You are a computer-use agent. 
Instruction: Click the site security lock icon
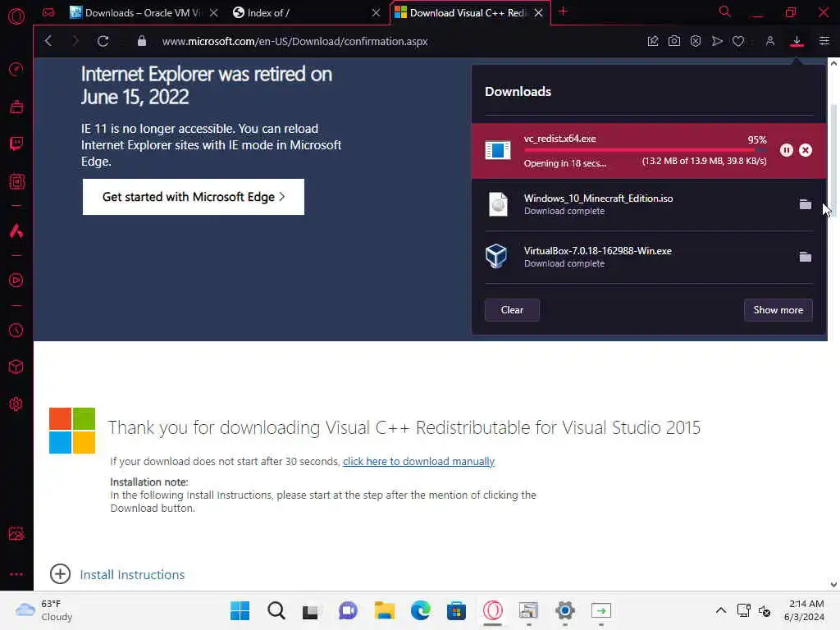click(x=141, y=41)
